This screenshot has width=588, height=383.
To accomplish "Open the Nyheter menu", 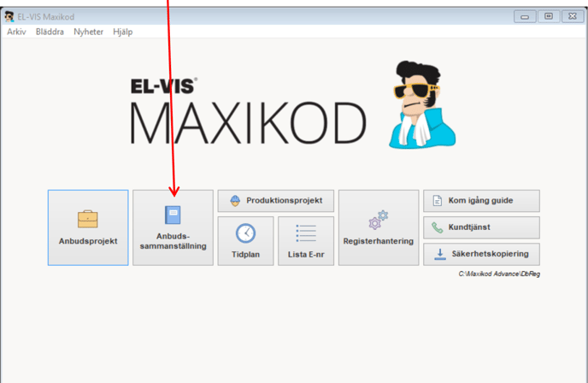I will pos(89,32).
